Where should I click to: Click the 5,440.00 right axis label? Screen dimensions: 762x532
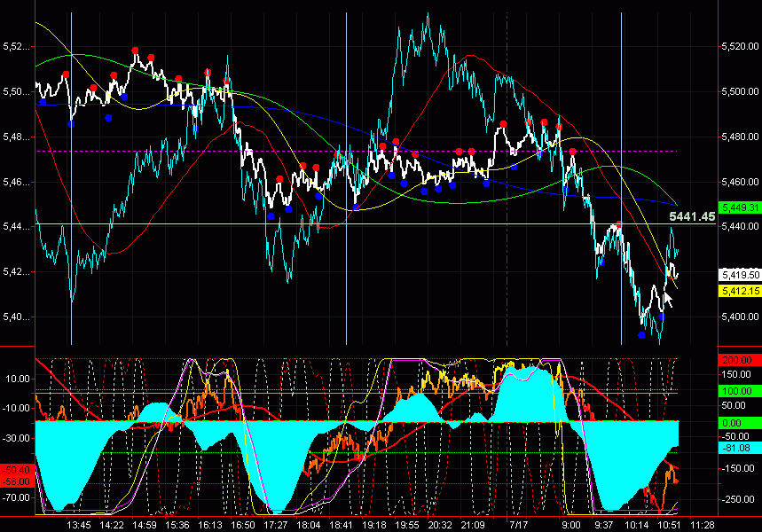pos(740,226)
